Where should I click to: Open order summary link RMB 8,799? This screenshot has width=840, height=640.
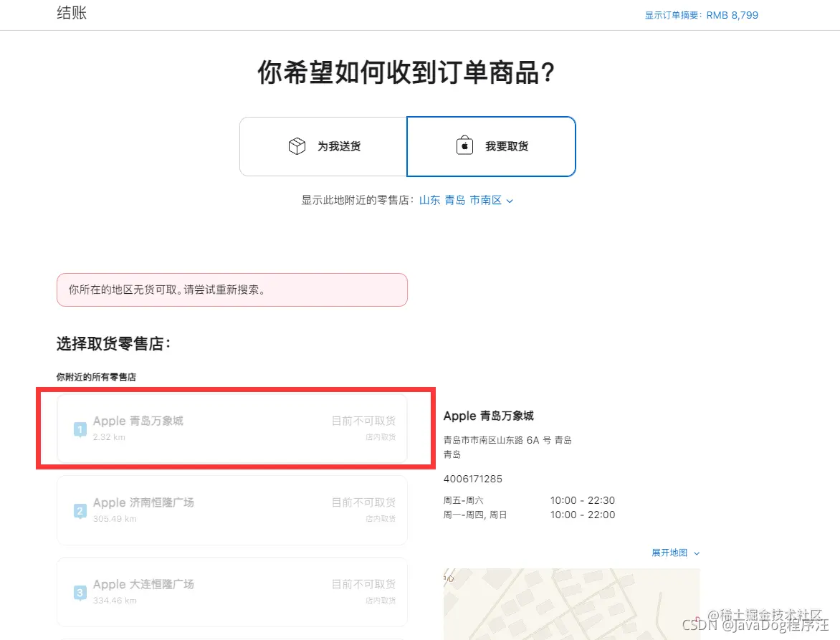coord(701,15)
